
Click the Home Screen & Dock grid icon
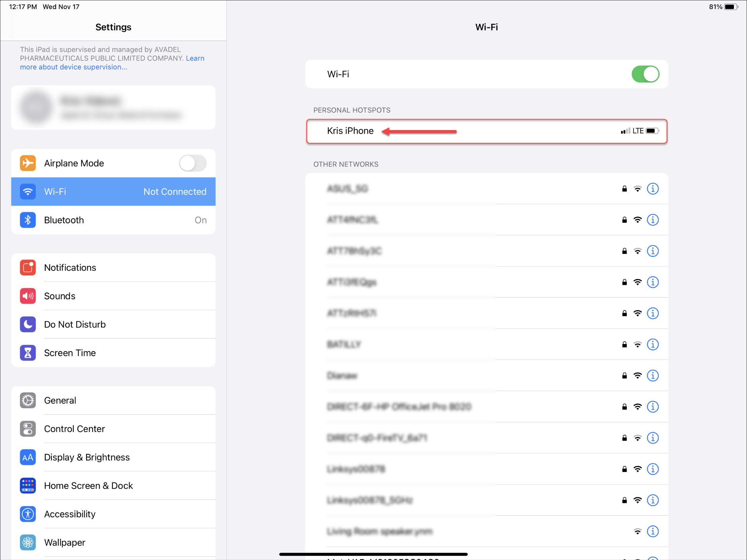28,485
